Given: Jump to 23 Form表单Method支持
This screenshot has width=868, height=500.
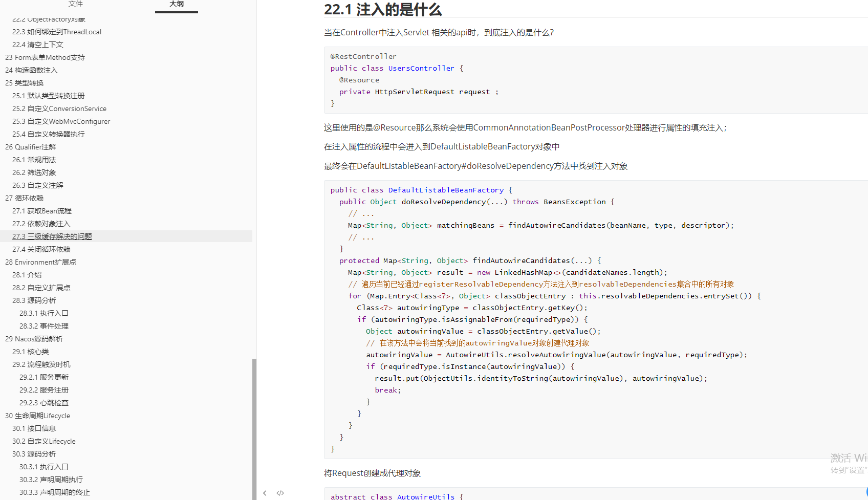Looking at the screenshot, I should click(45, 57).
